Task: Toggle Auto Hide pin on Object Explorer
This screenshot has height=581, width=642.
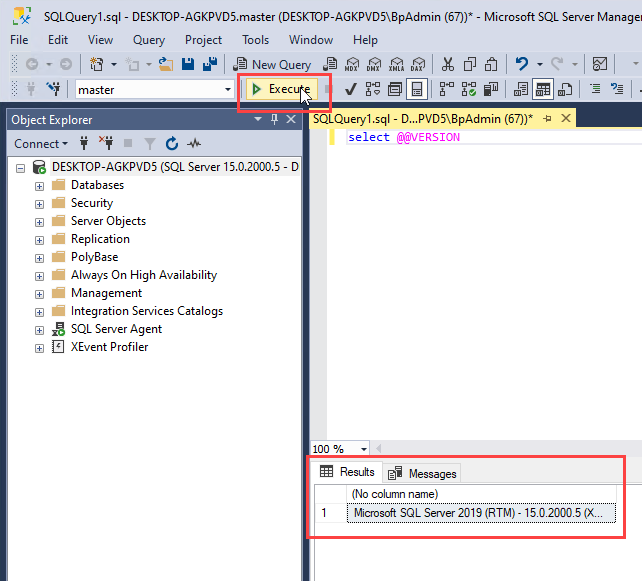Action: tap(274, 119)
